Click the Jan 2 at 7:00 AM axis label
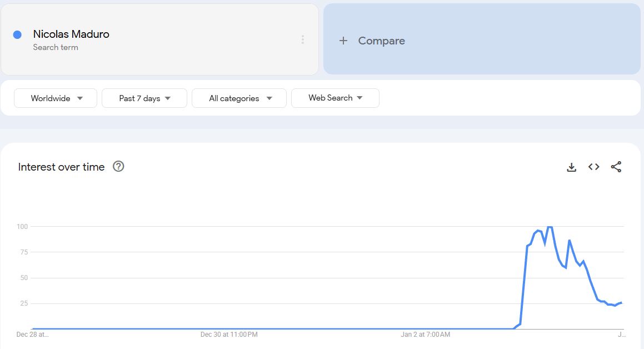The width and height of the screenshot is (644, 349). point(425,335)
